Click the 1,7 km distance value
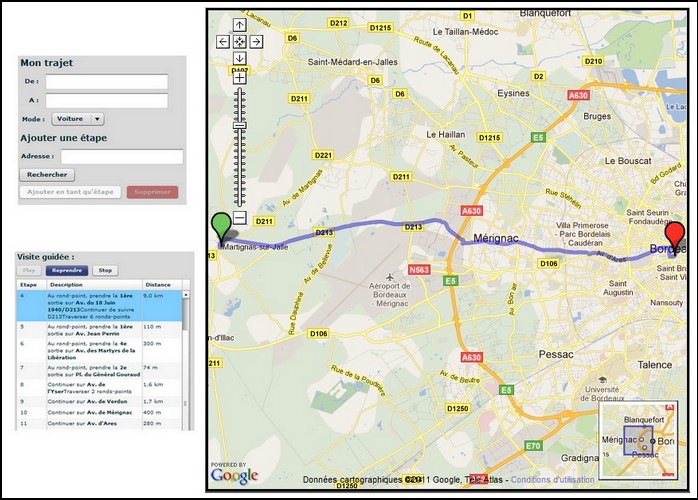This screenshot has height=500, width=698. coord(153,402)
